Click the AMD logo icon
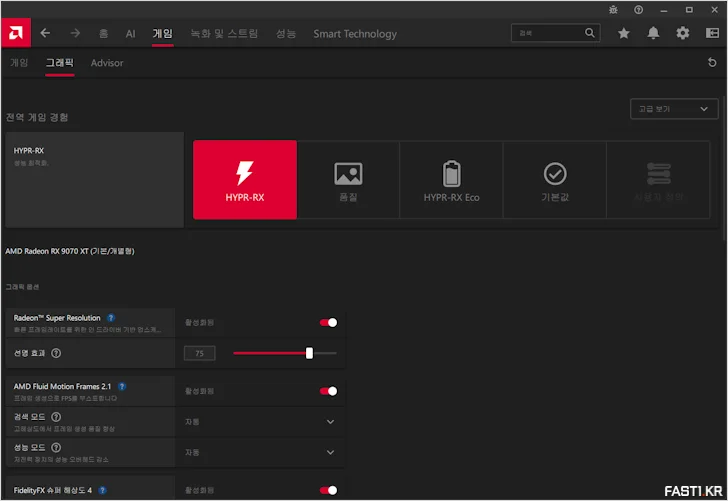Viewport: 728px width, 501px height. coord(16,33)
